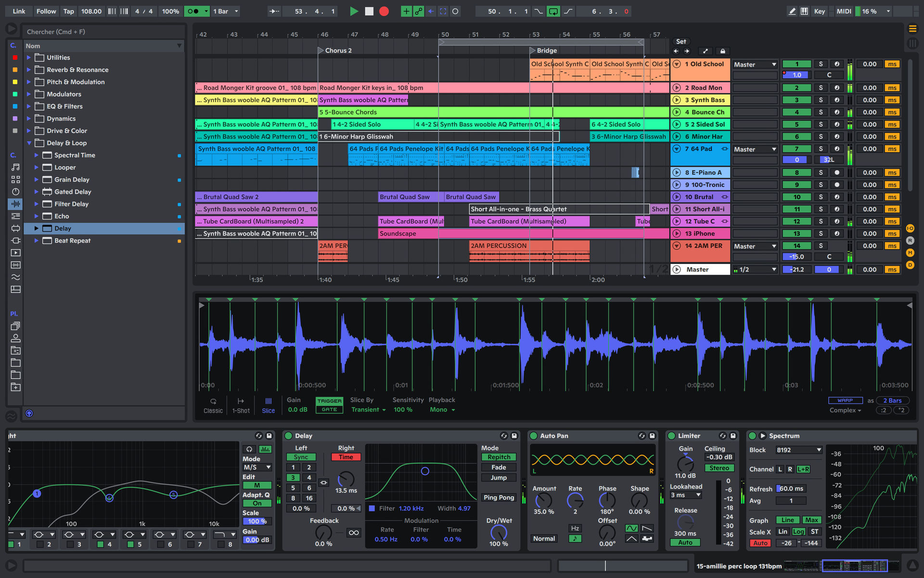Open the Clips category icon
Image resolution: width=924 pixels, height=578 pixels.
point(15,252)
